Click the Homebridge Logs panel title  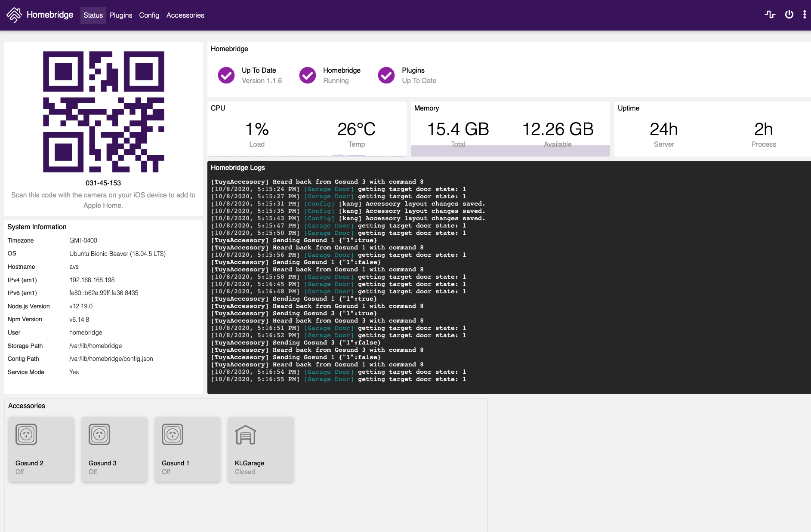[238, 167]
